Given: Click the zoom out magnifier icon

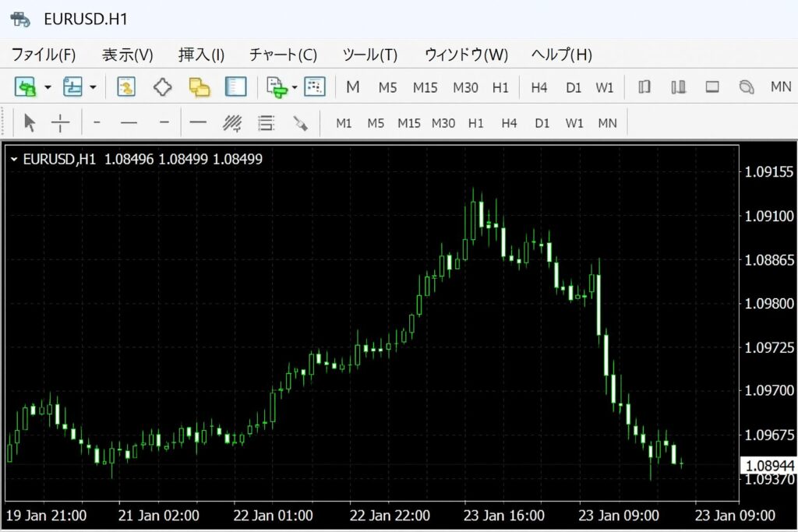Looking at the screenshot, I should (x=747, y=87).
